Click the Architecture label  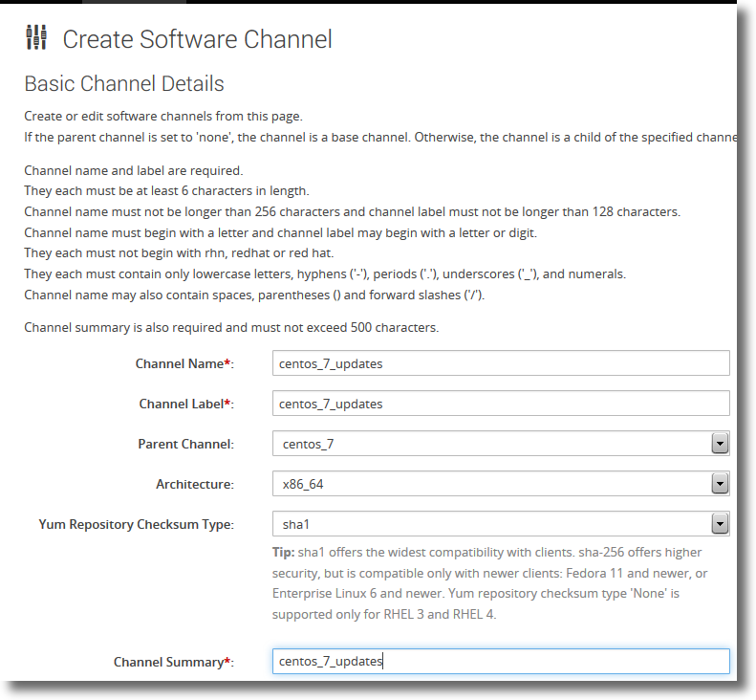click(195, 484)
